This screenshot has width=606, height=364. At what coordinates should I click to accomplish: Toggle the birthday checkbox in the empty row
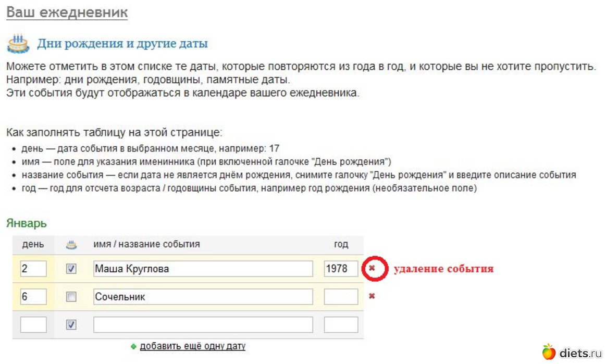coord(71,324)
